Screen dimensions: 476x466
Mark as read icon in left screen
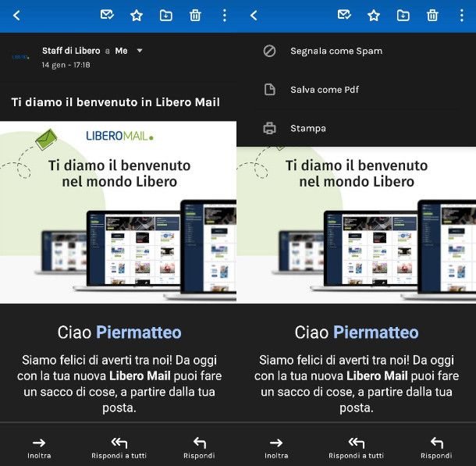coord(107,15)
